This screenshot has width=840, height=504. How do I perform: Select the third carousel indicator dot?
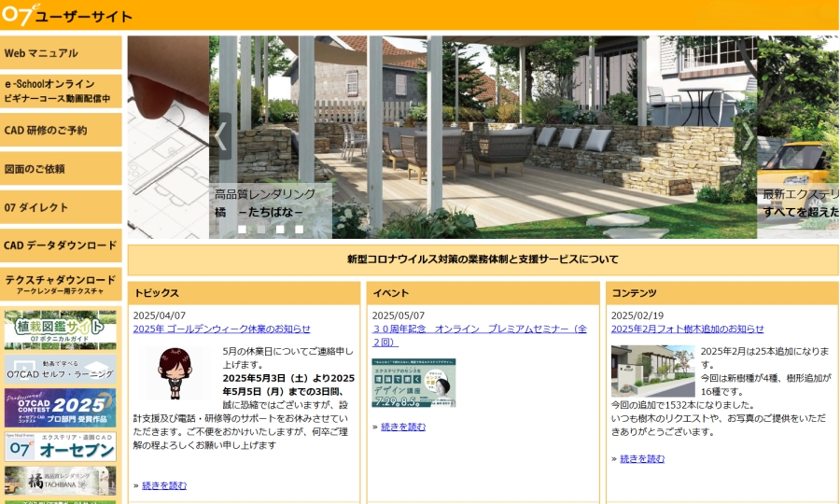(280, 229)
